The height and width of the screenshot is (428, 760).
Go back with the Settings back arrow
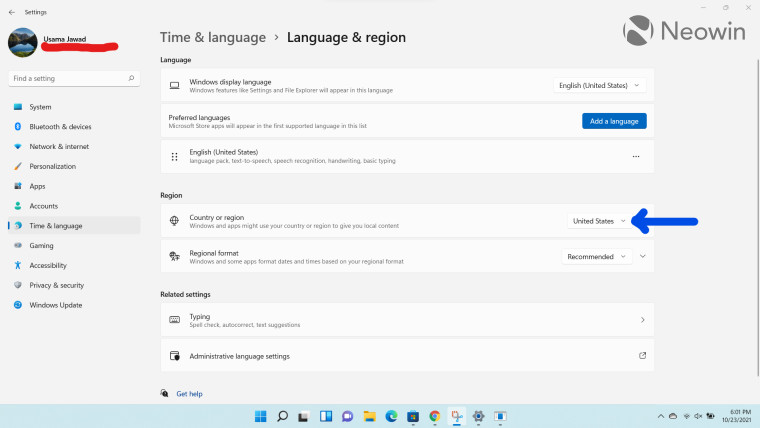pos(12,12)
